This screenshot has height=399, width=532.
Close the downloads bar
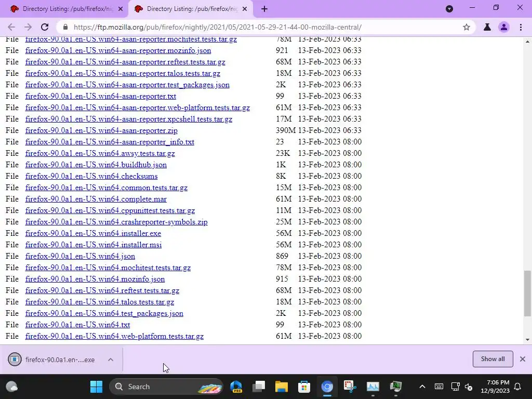pos(523,359)
